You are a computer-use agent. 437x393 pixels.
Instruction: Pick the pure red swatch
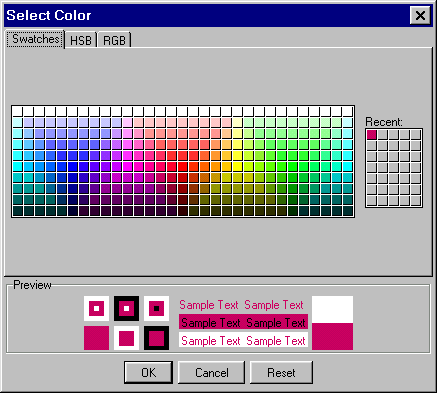point(182,166)
